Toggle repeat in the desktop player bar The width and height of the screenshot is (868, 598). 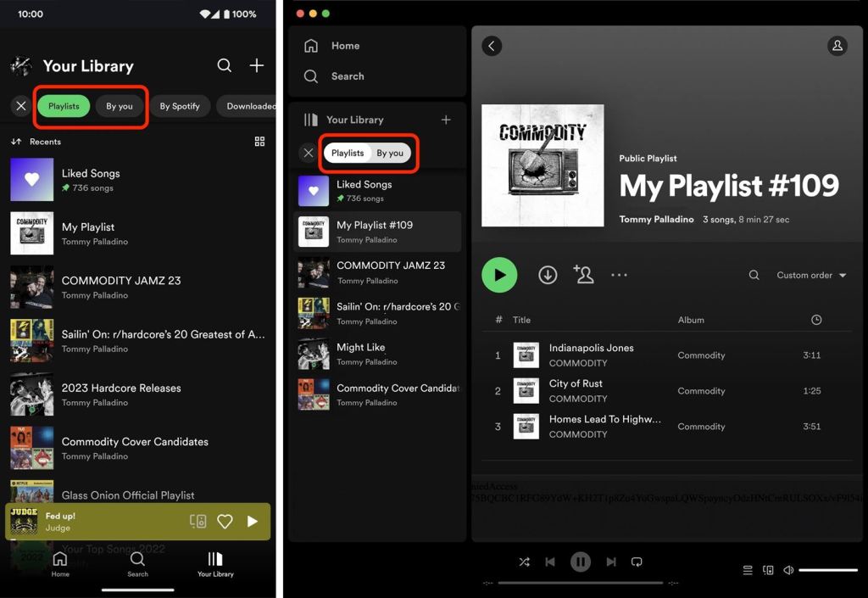(637, 562)
